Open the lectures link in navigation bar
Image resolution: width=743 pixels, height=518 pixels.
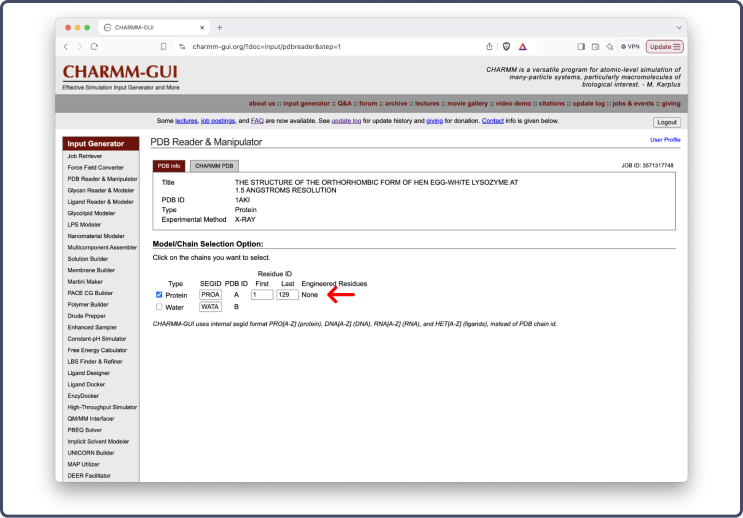click(430, 103)
